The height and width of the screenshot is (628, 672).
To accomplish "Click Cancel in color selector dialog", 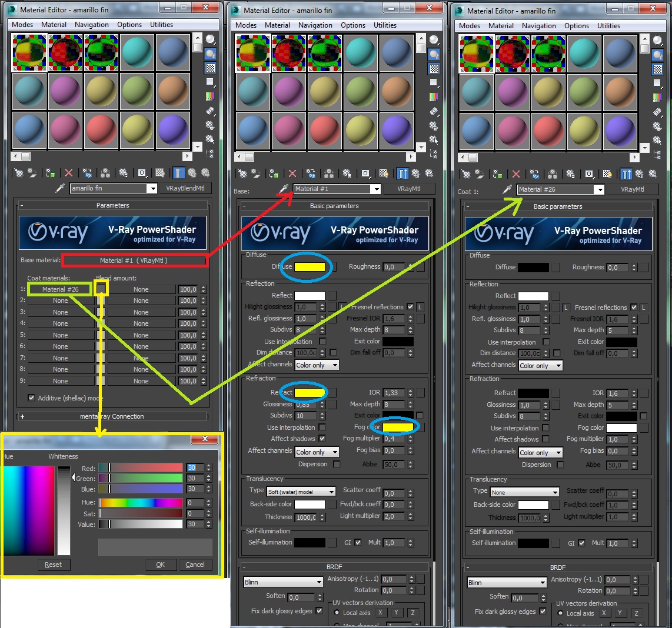I will (x=195, y=564).
